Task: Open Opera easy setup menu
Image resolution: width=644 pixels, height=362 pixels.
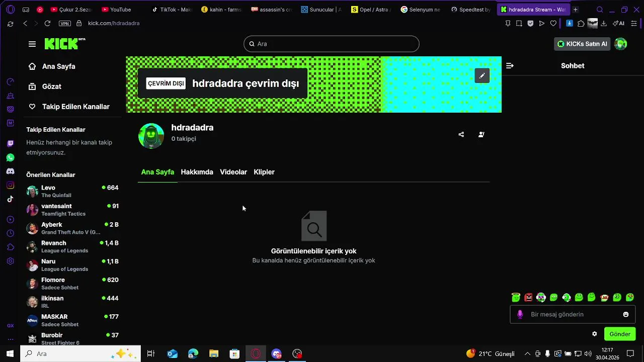Action: click(x=634, y=23)
